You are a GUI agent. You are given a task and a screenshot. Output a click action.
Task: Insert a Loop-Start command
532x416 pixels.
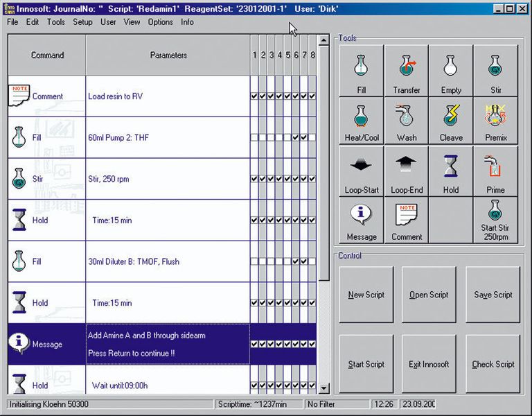[x=362, y=171]
